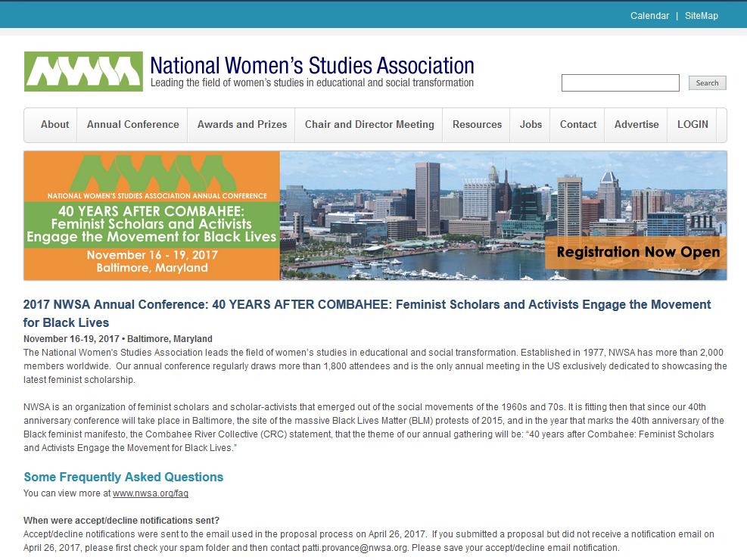Open the About menu

click(x=54, y=125)
